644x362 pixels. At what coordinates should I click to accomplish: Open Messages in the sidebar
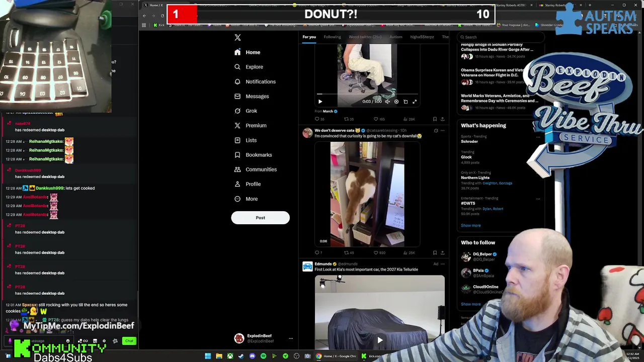click(252, 96)
